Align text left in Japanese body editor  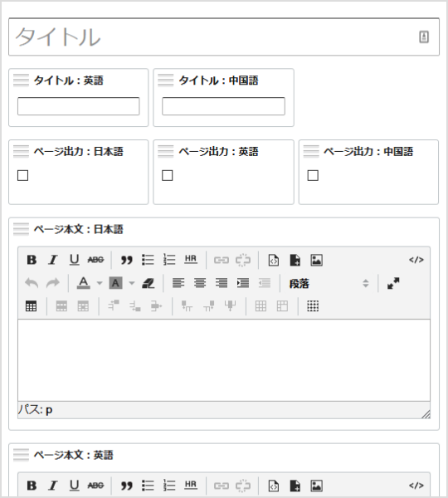178,283
